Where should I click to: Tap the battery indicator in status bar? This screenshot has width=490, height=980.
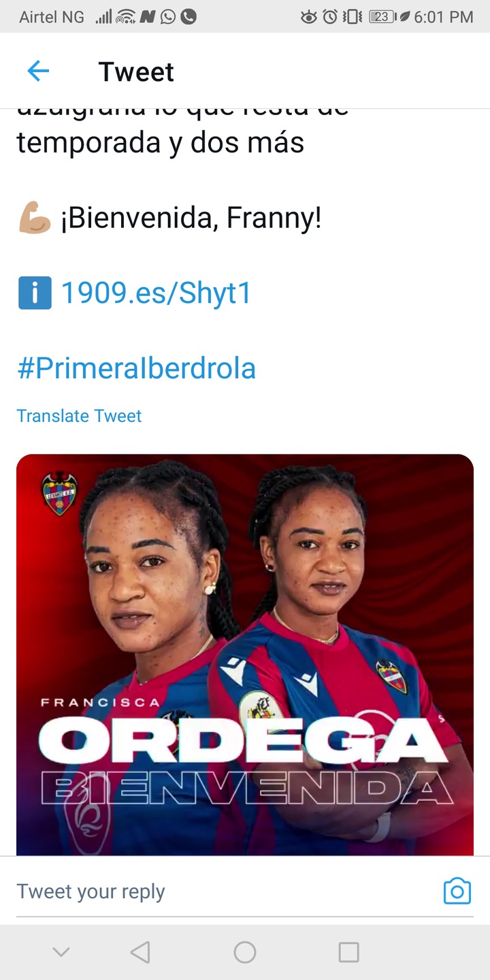click(382, 17)
